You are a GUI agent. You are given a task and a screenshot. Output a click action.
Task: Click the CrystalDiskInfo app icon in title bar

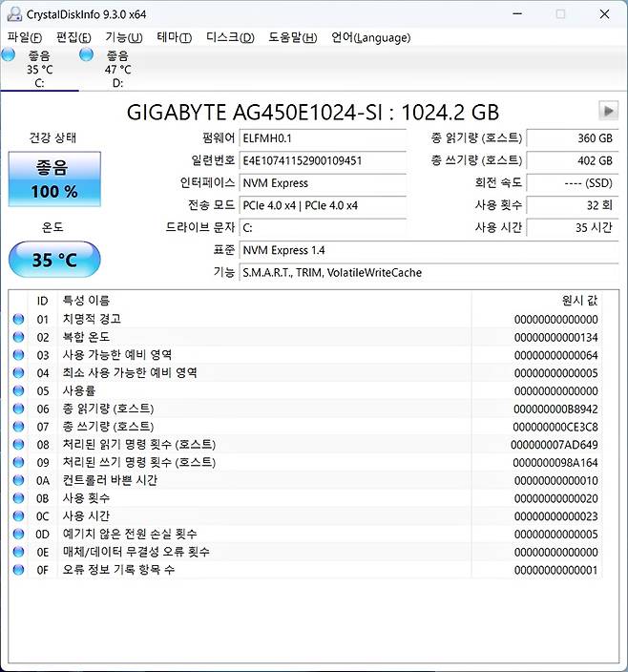tap(12, 13)
